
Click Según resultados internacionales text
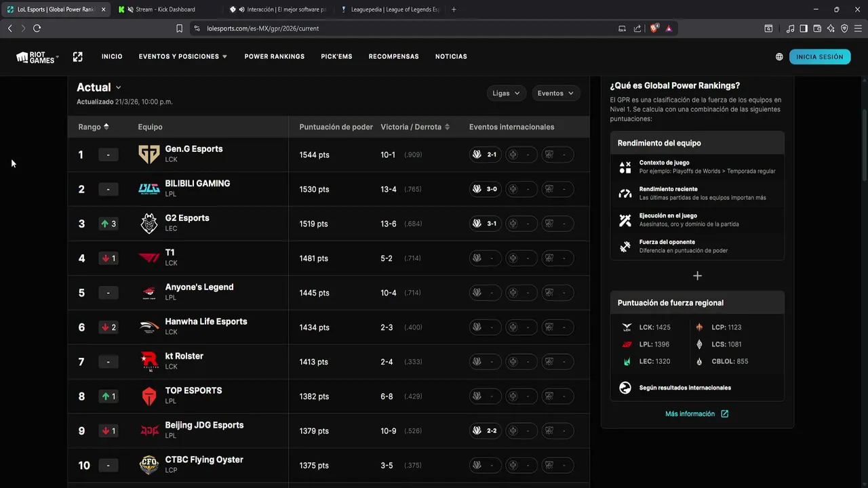click(685, 388)
